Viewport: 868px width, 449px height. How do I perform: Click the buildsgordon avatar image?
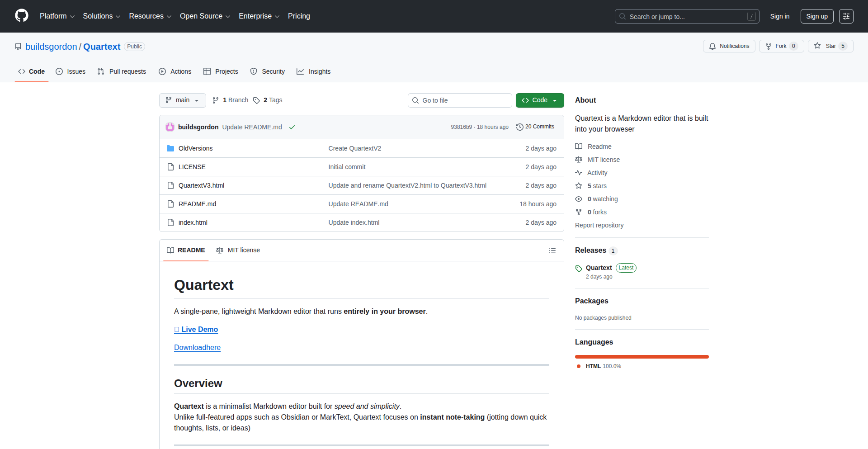click(x=170, y=127)
